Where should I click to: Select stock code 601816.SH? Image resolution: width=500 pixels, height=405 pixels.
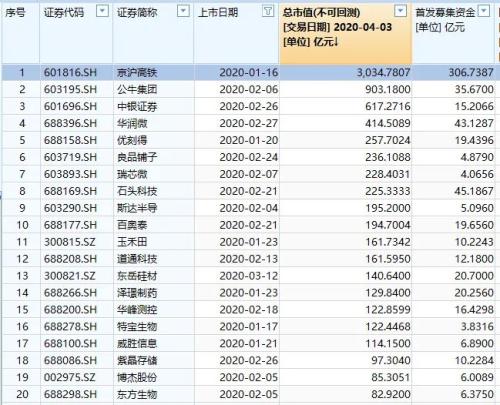pos(70,72)
